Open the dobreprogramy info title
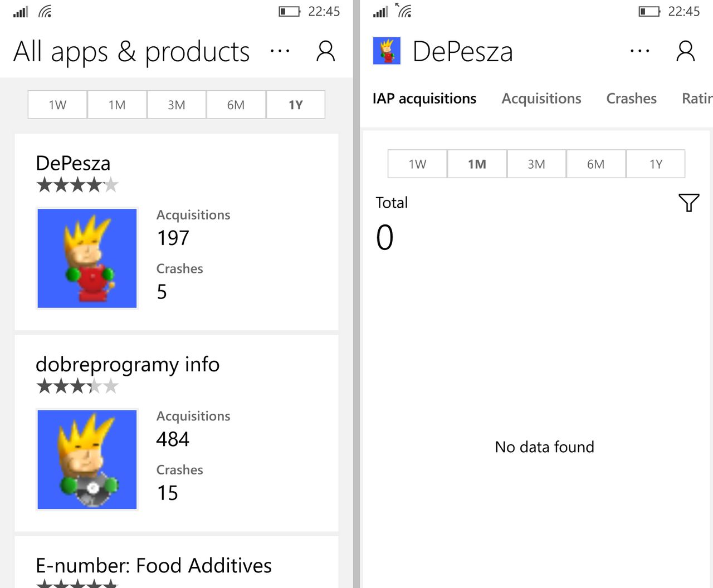The image size is (713, 588). [x=128, y=365]
